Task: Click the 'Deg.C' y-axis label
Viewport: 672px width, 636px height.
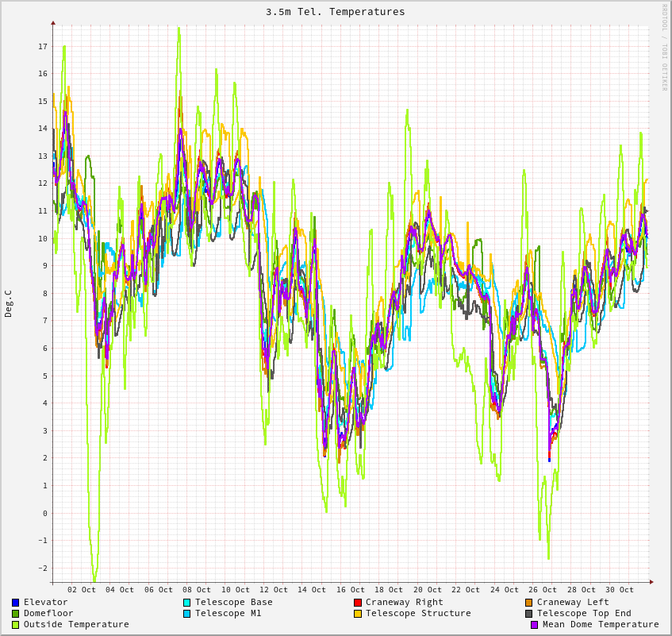Action: 9,303
